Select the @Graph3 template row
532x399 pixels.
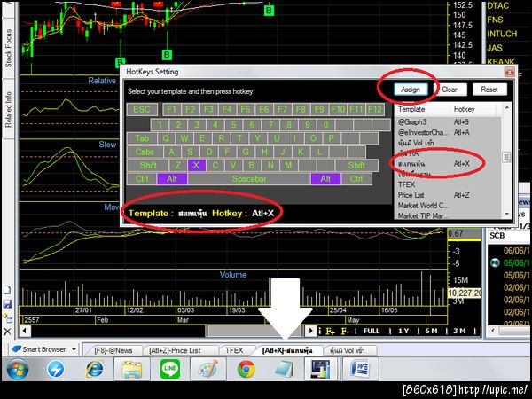447,121
